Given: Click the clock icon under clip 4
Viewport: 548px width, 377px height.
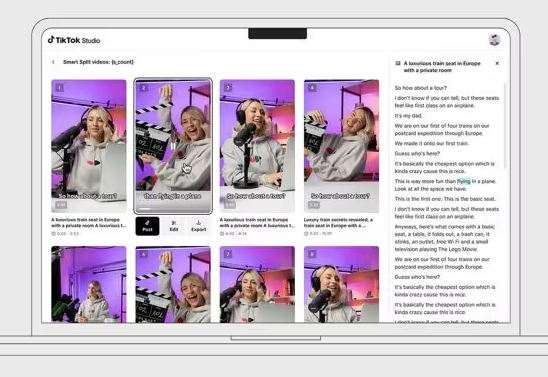Looking at the screenshot, I should 306,233.
